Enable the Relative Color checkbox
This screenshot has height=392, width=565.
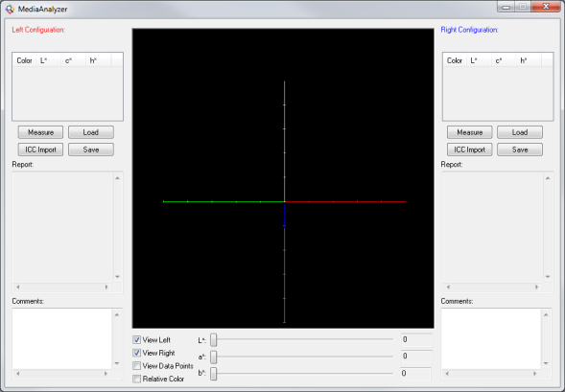click(x=136, y=379)
